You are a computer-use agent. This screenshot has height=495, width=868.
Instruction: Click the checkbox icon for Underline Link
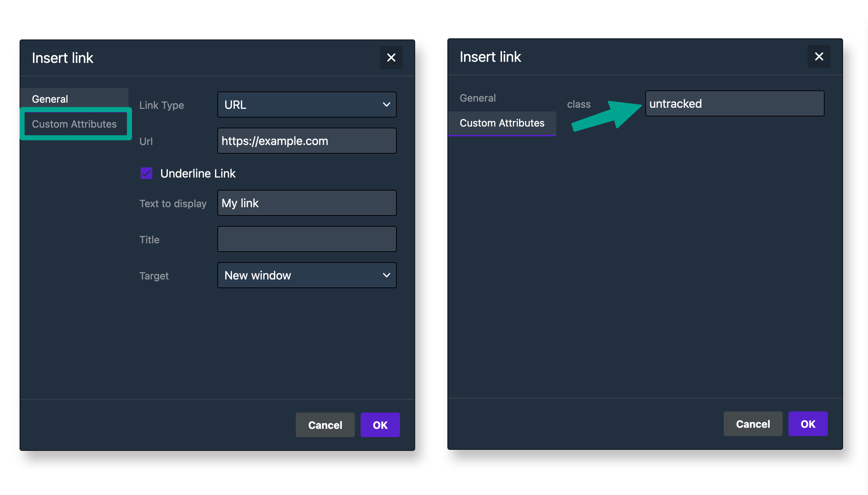tap(146, 173)
